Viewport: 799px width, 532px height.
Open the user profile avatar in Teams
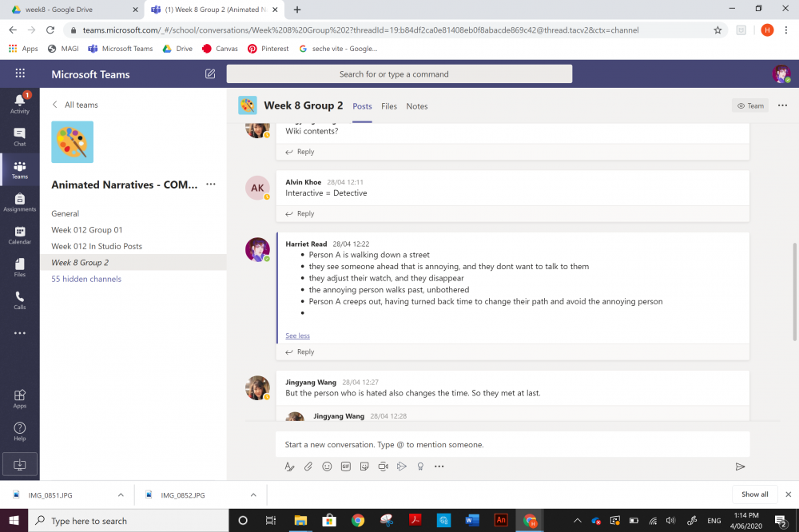[x=781, y=73]
